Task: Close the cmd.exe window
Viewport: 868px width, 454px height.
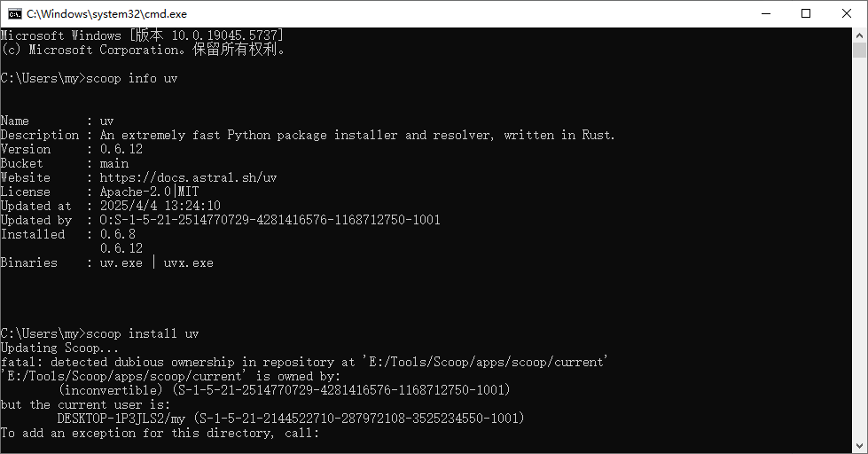Action: 846,13
